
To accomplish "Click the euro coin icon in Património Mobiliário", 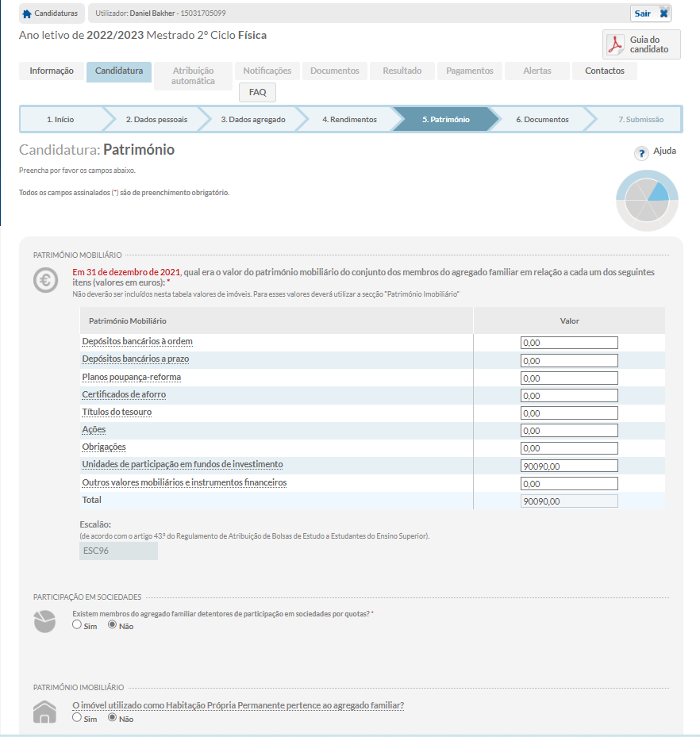I will tap(45, 280).
